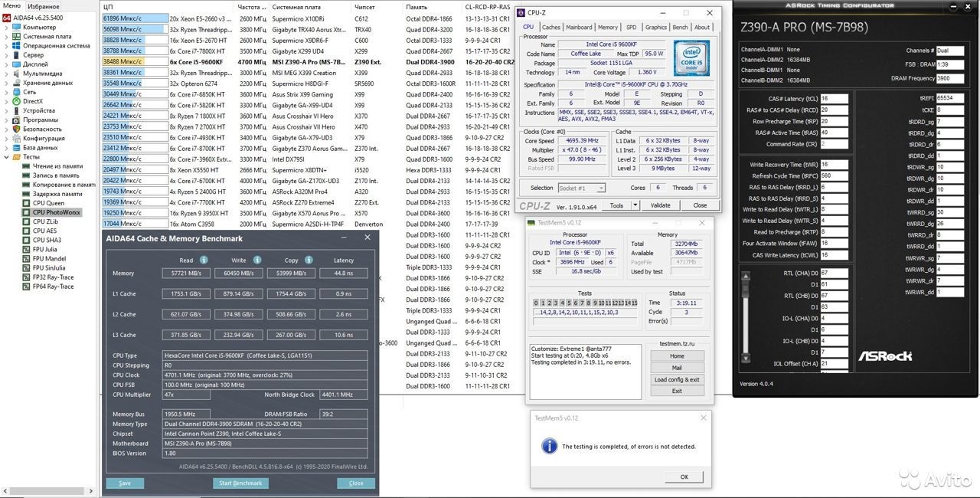Screen dimensions: 980x498
Task: Open the SPD tab in CPU-Z
Action: (x=631, y=27)
